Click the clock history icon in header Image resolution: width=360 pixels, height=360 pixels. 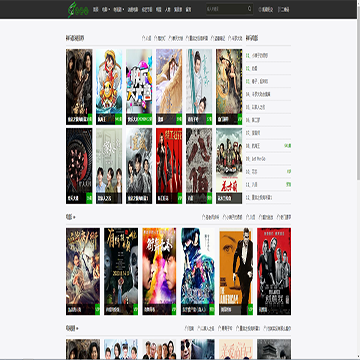point(260,10)
